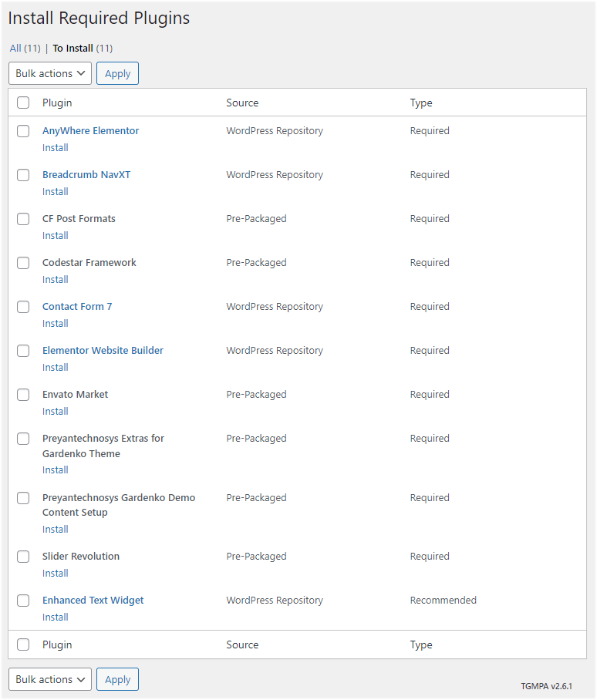
Task: Click the bottom Apply button
Action: click(117, 679)
